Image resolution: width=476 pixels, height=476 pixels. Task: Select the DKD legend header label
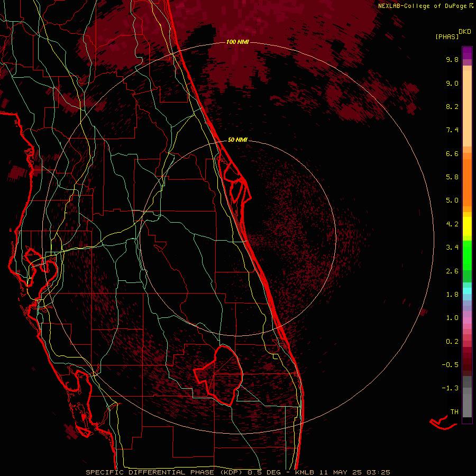(x=465, y=32)
